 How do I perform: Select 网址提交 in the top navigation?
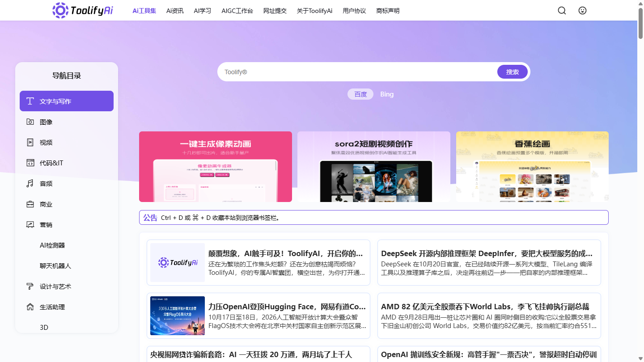tap(275, 11)
